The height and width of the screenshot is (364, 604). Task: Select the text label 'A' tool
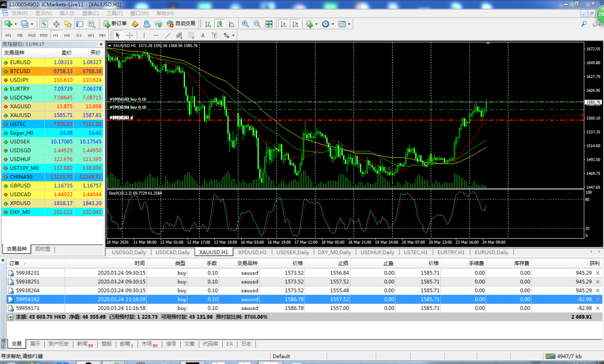[203, 35]
